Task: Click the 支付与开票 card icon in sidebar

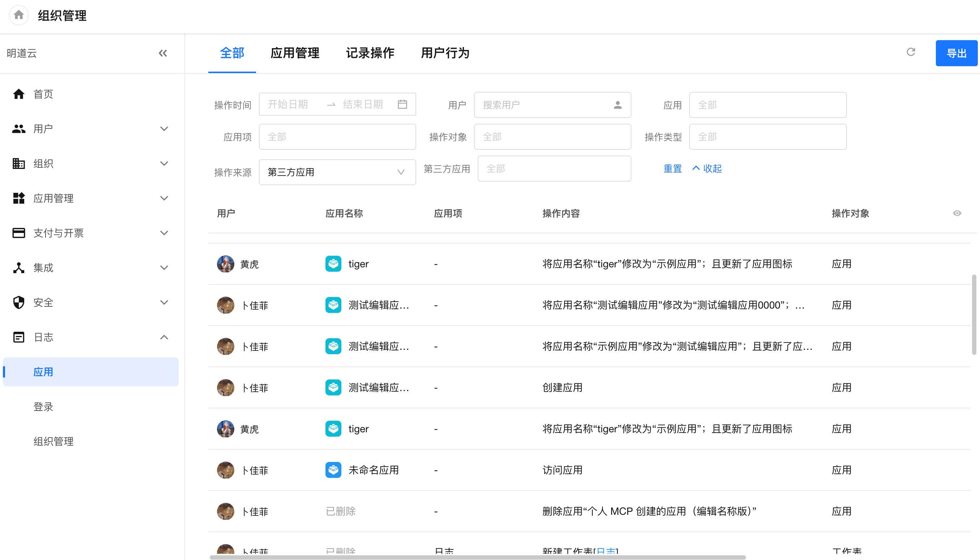Action: coord(18,233)
